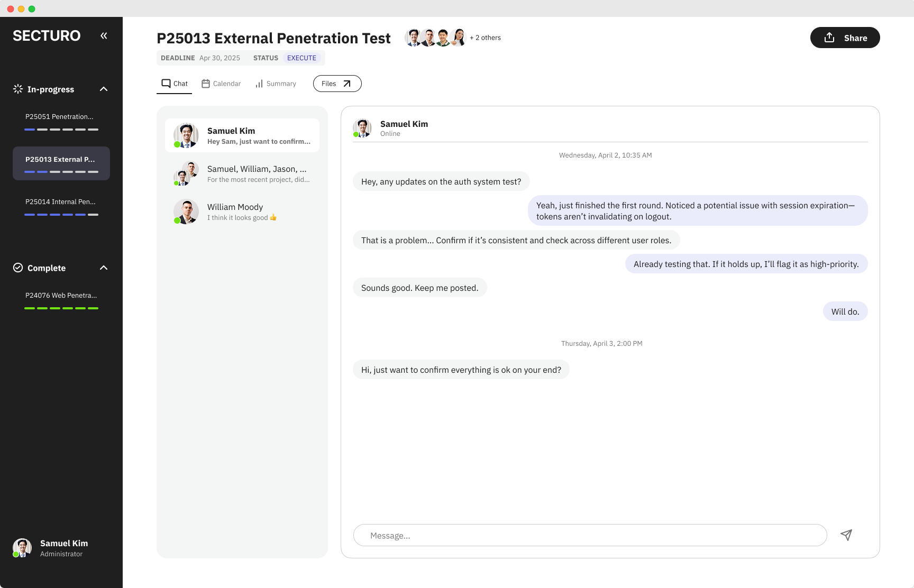Viewport: 914px width, 588px height.
Task: Click the SECTURO logo
Action: pyautogui.click(x=47, y=35)
